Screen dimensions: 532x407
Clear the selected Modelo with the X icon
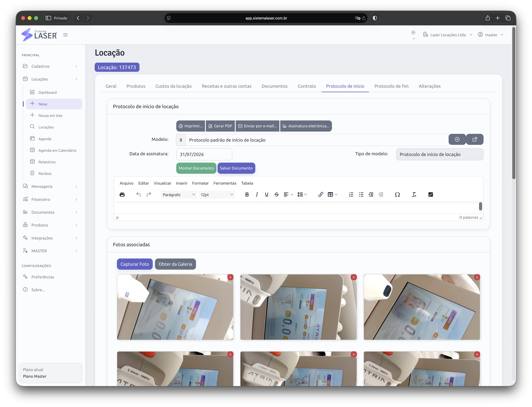(x=457, y=139)
